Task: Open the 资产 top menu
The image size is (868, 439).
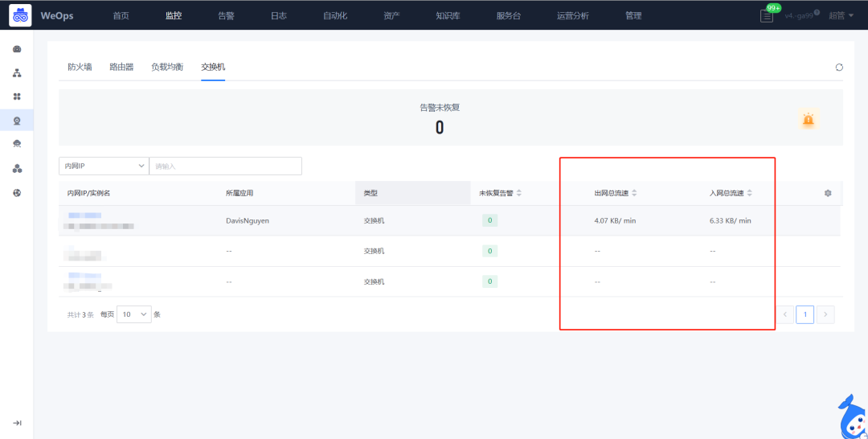Action: 391,16
